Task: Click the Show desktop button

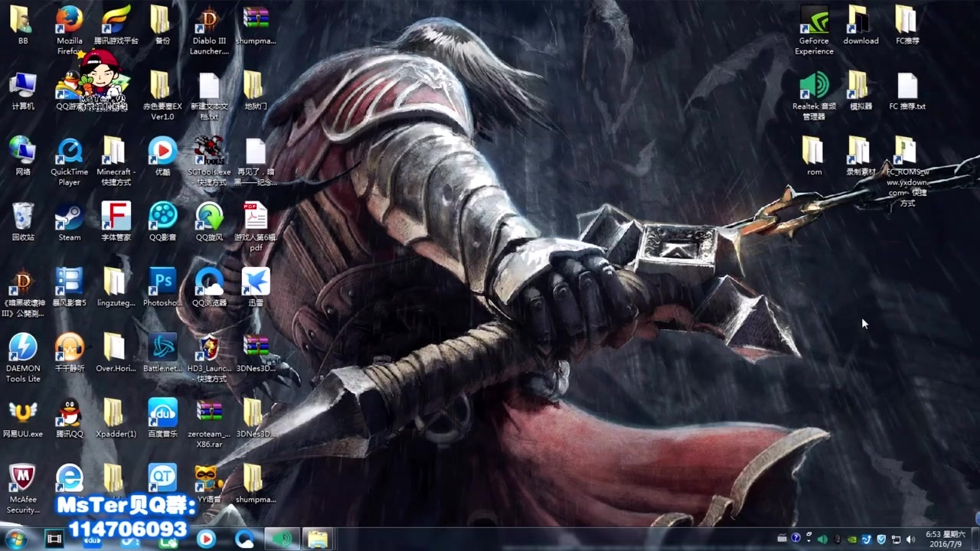Action: point(974,539)
